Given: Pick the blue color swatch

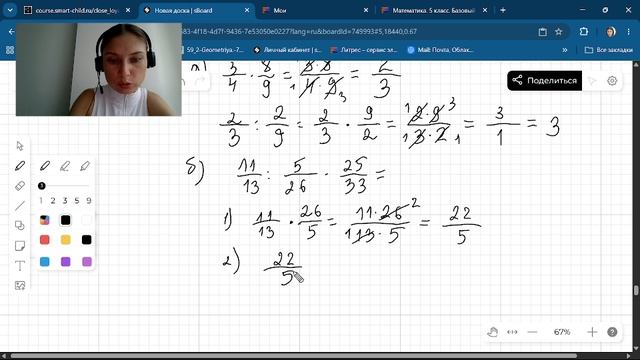Looking at the screenshot, I should 45,261.
